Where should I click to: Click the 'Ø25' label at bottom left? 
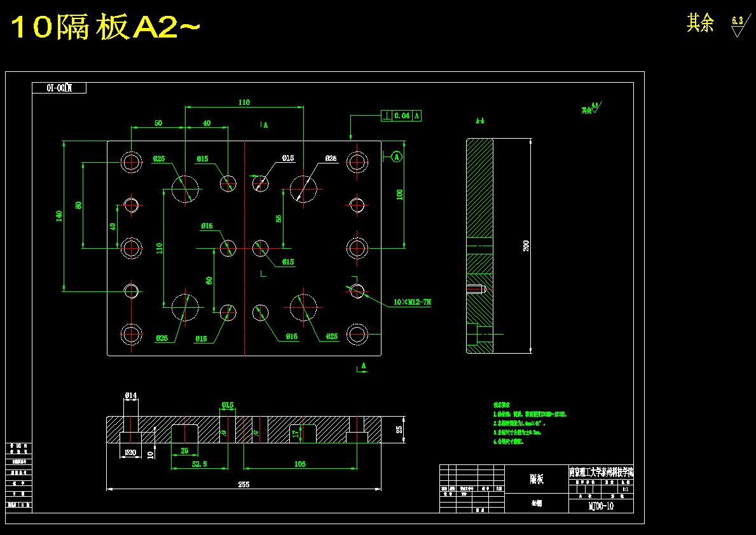click(x=162, y=338)
